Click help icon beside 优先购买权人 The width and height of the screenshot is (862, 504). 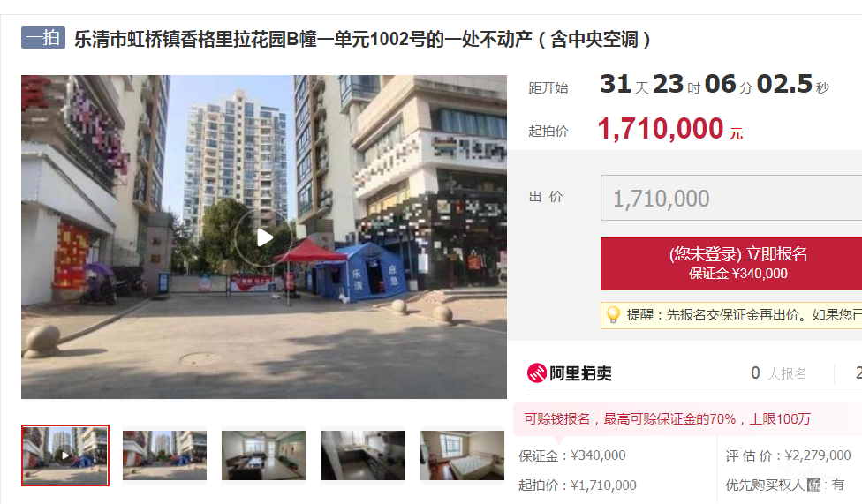pos(813,485)
